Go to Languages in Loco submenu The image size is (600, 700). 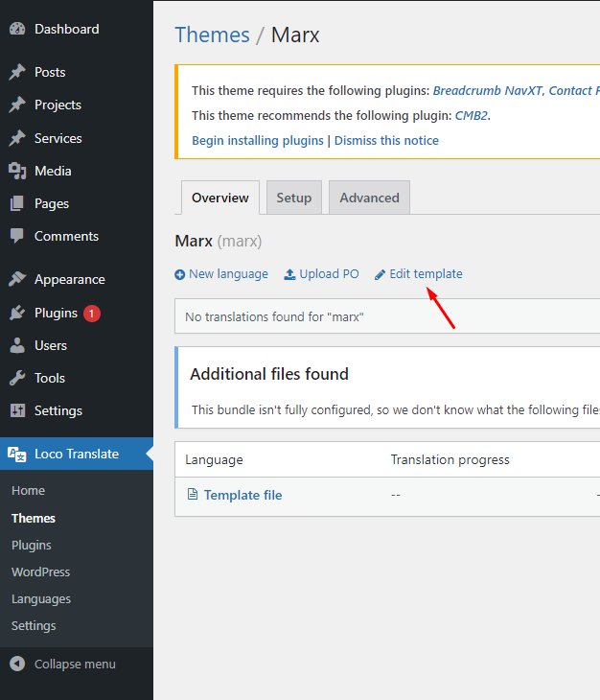point(41,598)
